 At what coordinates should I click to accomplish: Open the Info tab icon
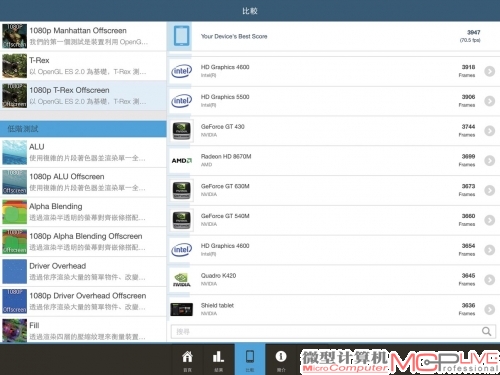[281, 357]
